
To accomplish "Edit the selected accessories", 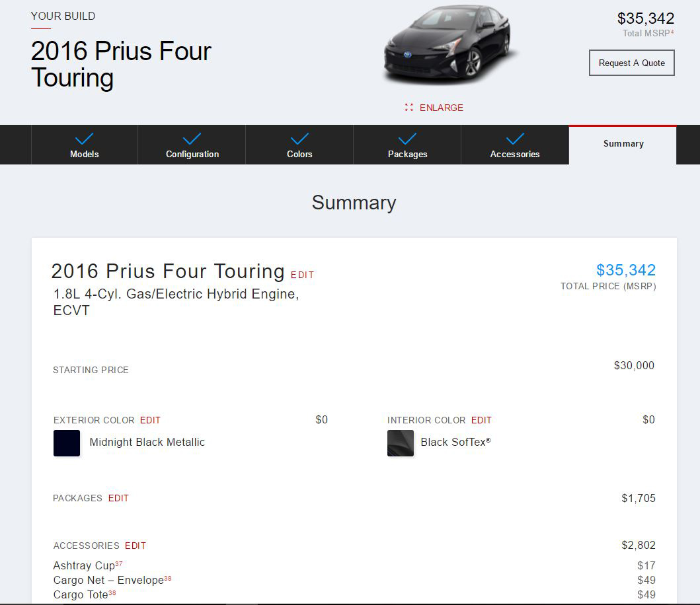I will (136, 546).
